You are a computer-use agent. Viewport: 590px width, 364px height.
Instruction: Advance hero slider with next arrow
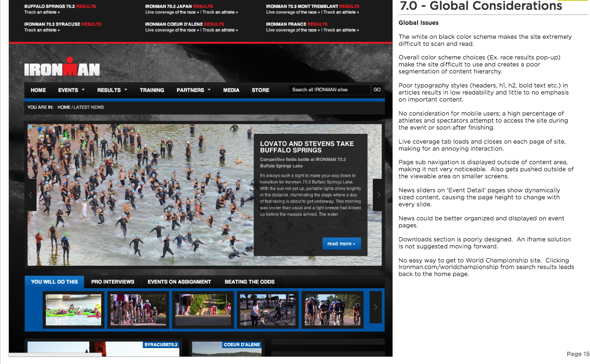[378, 195]
